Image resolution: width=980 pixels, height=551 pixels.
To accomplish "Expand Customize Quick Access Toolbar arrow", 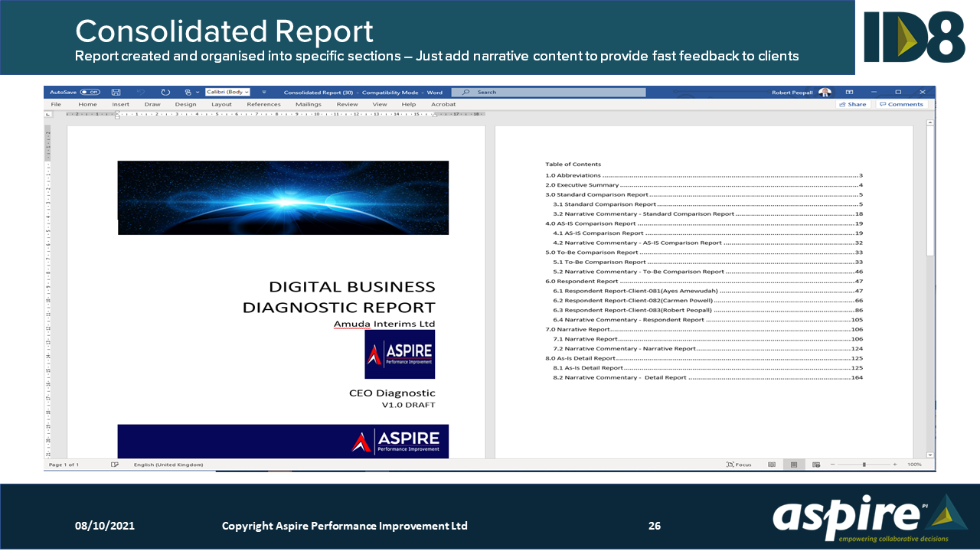I will 264,92.
